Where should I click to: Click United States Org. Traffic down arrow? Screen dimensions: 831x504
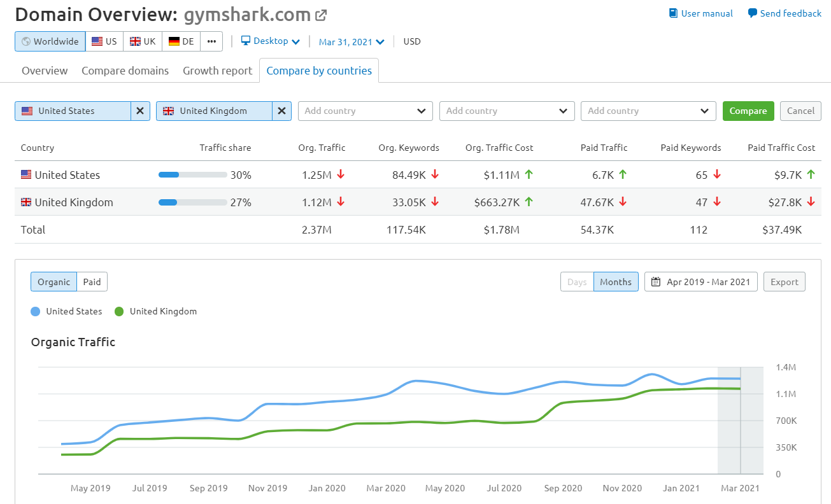pyautogui.click(x=341, y=175)
